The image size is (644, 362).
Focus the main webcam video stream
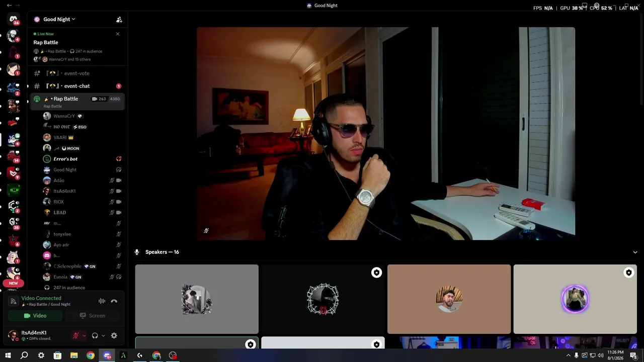(386, 134)
